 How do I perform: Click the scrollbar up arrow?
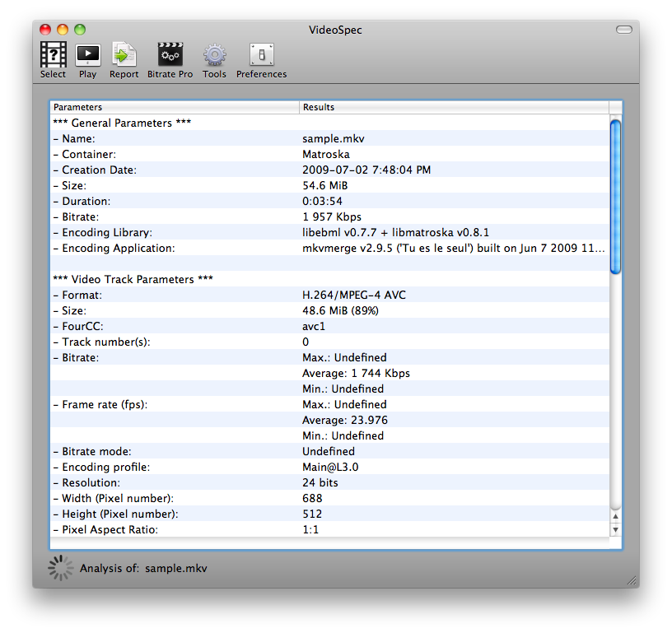coord(615,515)
